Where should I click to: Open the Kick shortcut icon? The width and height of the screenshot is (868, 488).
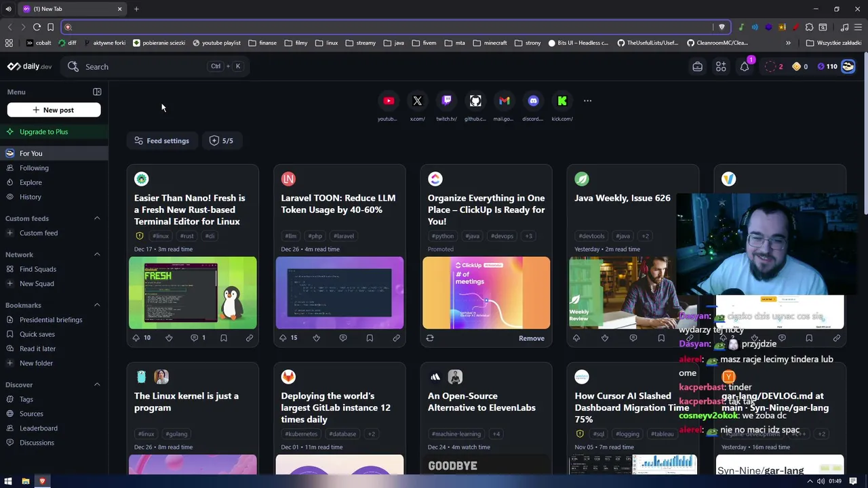[562, 101]
